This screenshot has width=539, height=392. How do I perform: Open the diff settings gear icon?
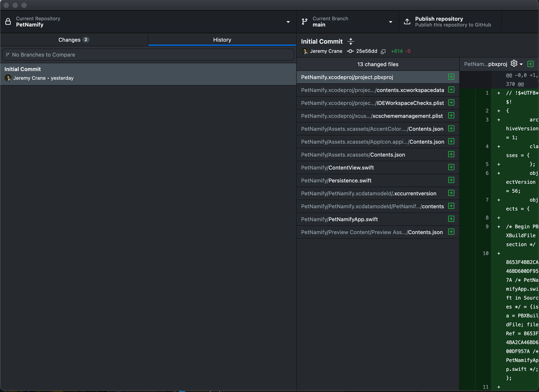point(514,63)
